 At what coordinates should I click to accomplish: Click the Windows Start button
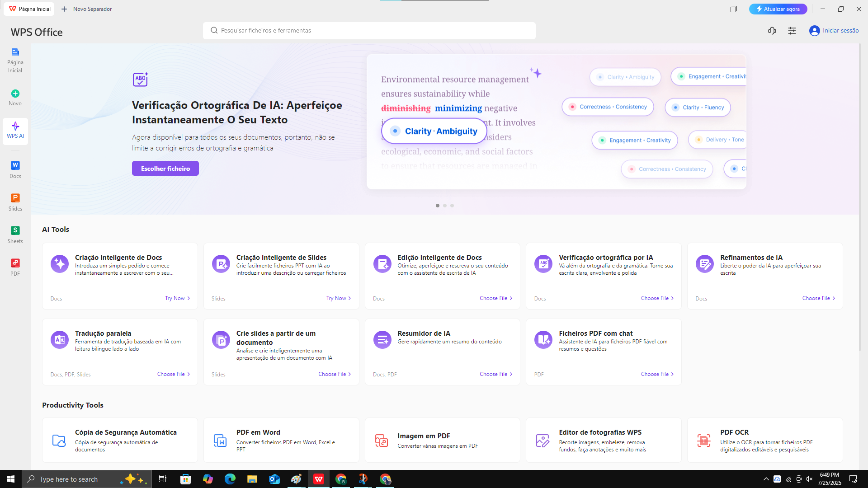click(x=11, y=479)
